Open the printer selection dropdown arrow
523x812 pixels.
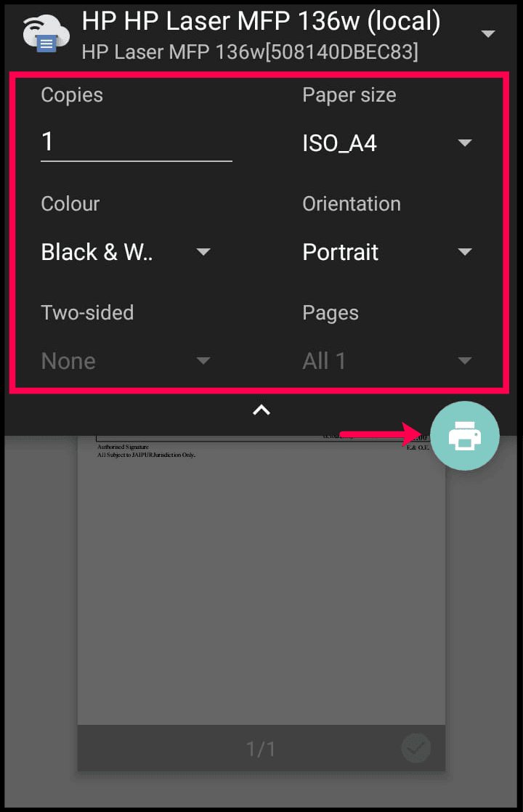(488, 34)
